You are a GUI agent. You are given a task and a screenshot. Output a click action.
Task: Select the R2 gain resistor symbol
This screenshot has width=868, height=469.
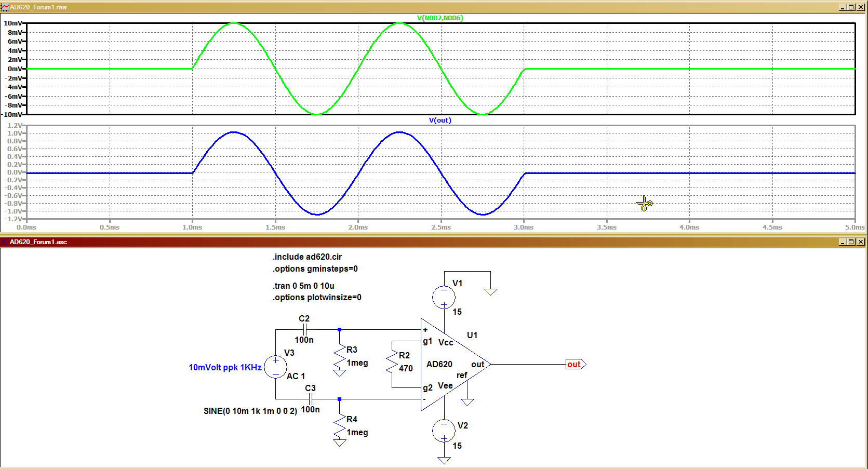click(x=392, y=363)
